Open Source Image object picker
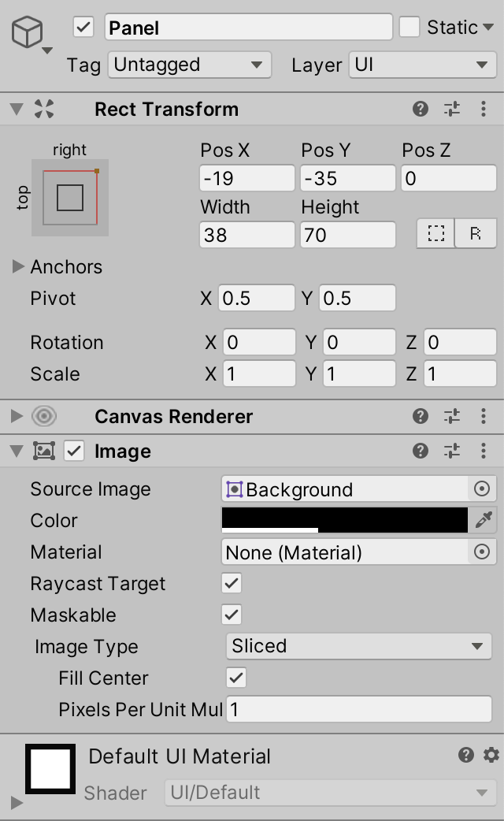Viewport: 504px width, 821px height. 482,489
